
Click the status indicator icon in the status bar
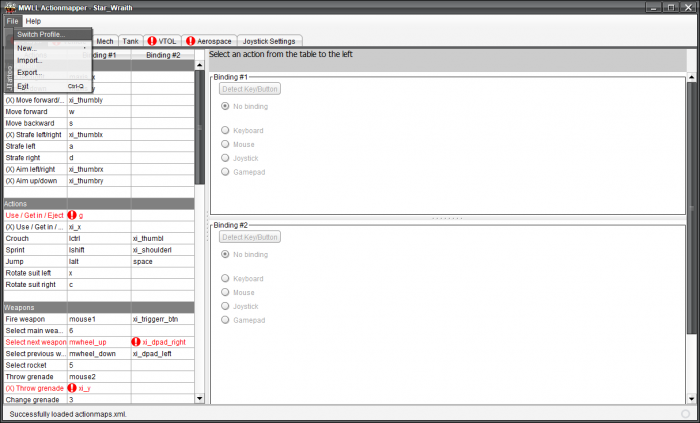click(684, 413)
